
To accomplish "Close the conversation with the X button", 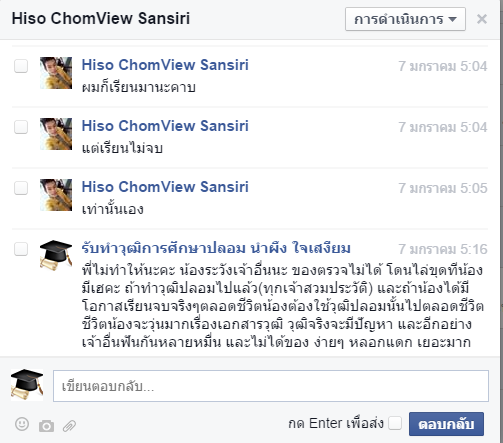I will (x=482, y=19).
